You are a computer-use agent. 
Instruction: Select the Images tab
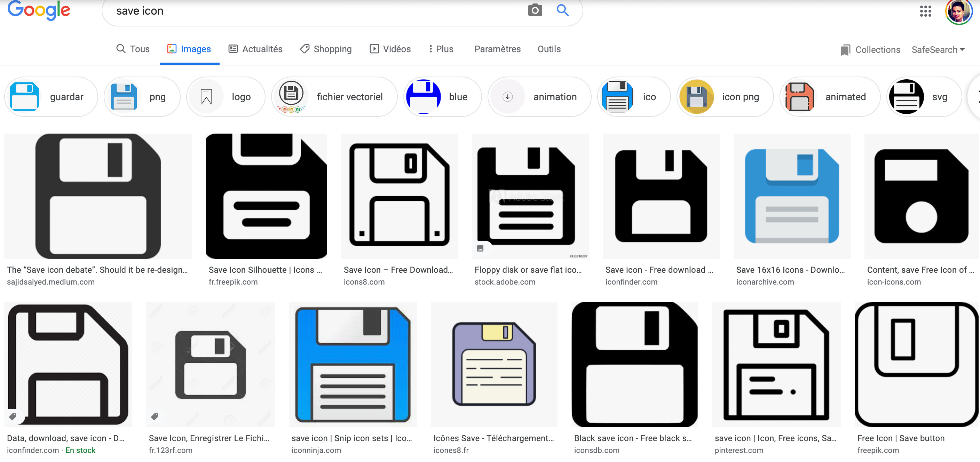point(189,49)
